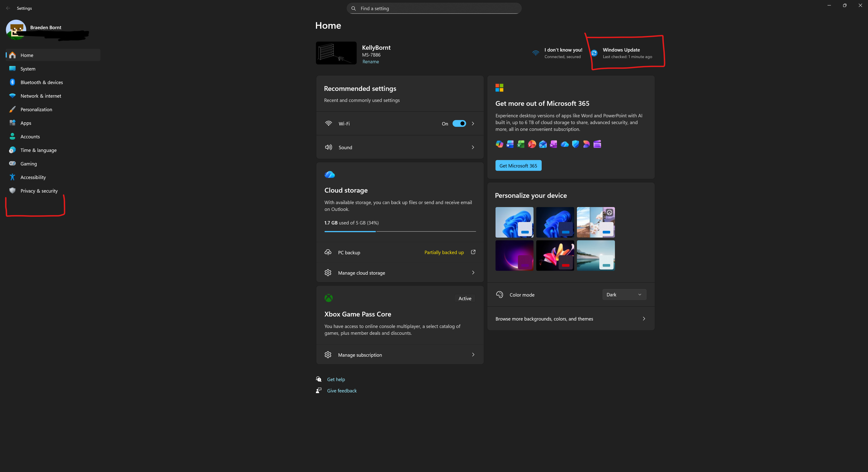Screen dimensions: 868x472
Task: Click the System monitor icon in sidebar
Action: [12, 68]
